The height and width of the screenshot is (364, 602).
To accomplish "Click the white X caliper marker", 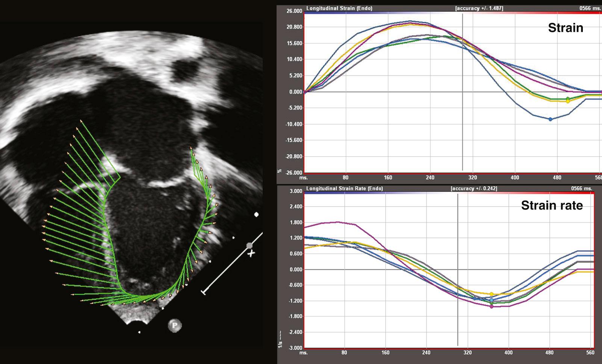I will coord(251,254).
